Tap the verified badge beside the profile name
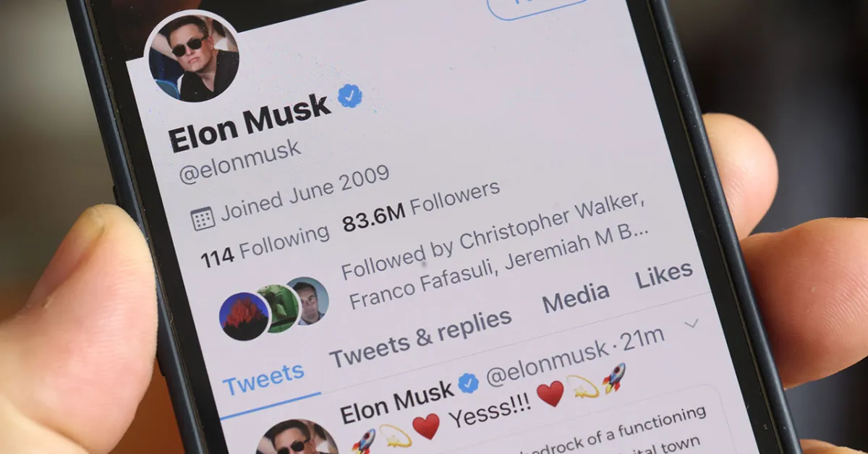Screen dimensions: 868x454 pos(350,95)
